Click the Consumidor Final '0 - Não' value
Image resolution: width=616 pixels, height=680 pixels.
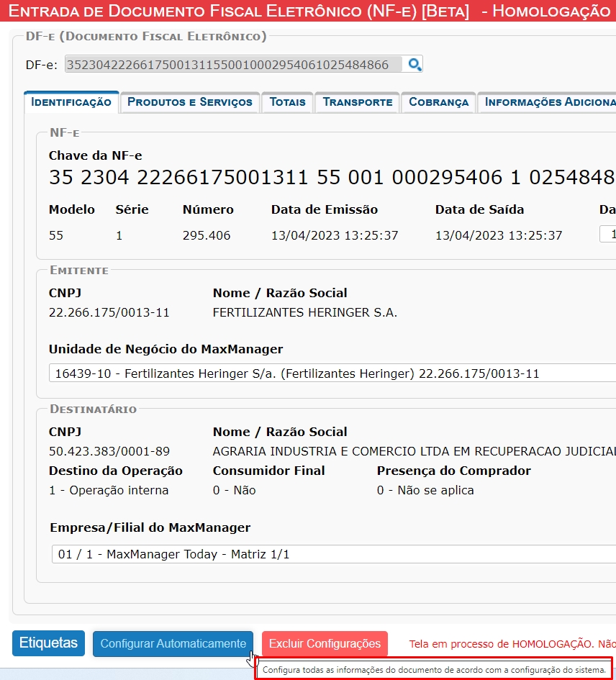pos(235,491)
